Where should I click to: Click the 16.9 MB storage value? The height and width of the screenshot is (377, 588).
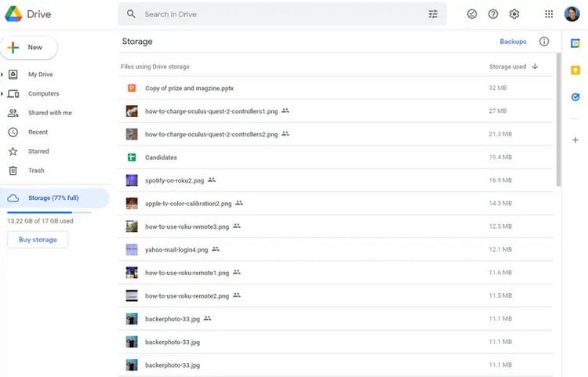[500, 180]
